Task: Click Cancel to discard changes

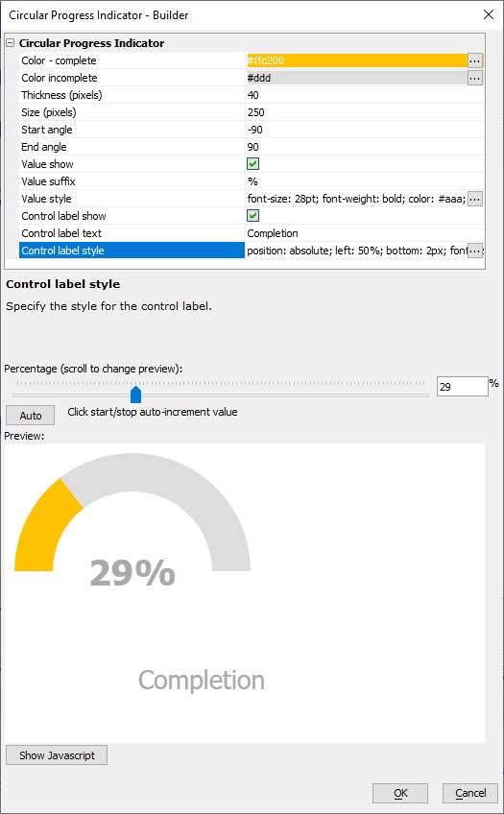Action: click(470, 793)
